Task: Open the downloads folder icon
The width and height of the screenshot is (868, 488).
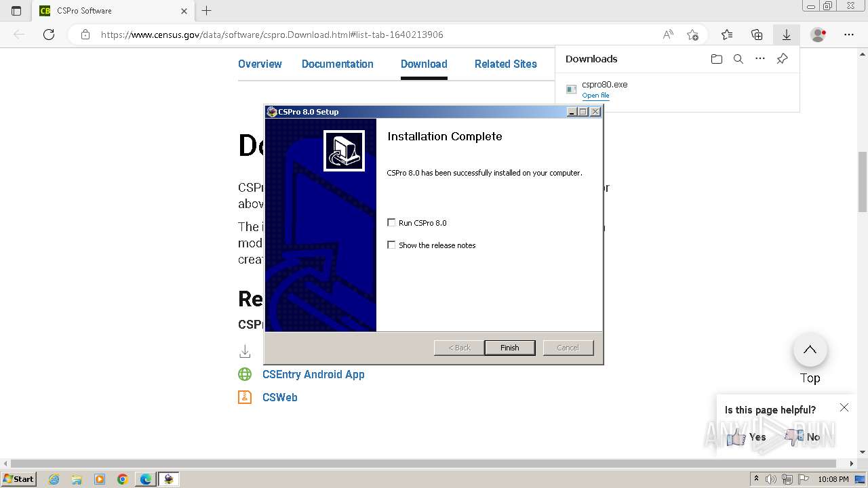Action: coord(717,59)
